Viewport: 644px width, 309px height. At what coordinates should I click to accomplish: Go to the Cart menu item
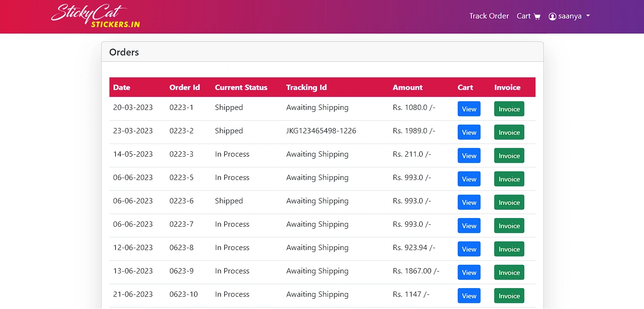pyautogui.click(x=523, y=16)
